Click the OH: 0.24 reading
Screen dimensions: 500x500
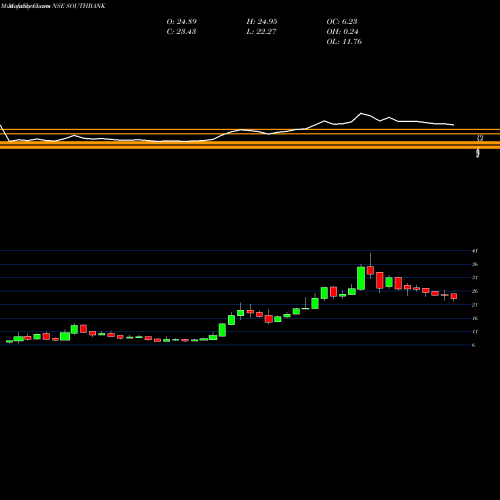[x=342, y=32]
